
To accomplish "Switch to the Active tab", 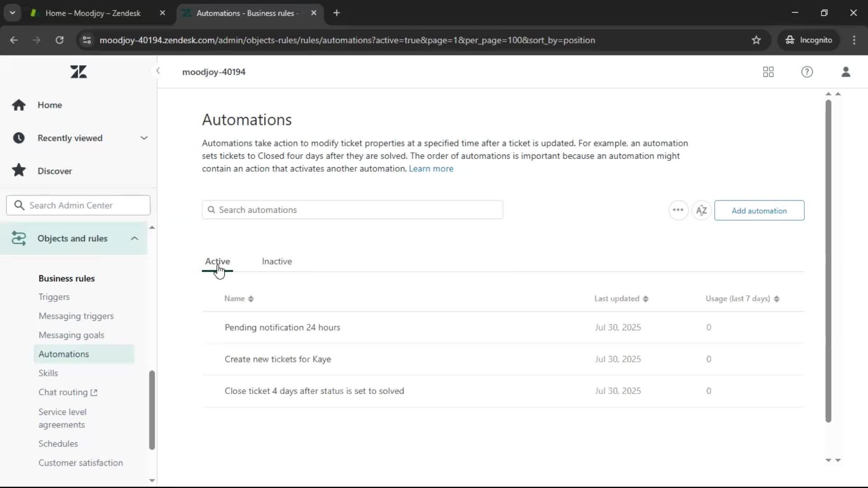I will 217,261.
